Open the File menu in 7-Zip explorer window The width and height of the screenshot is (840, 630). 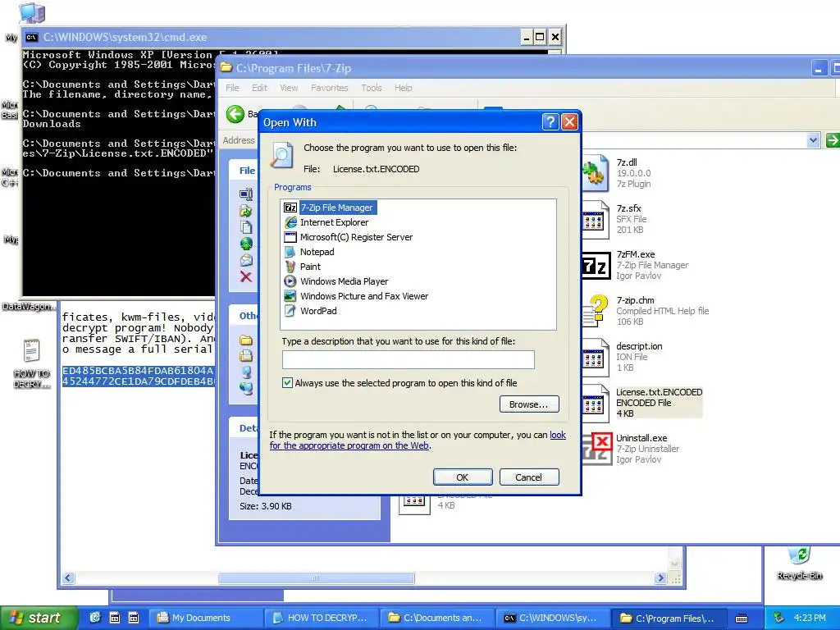click(x=232, y=88)
